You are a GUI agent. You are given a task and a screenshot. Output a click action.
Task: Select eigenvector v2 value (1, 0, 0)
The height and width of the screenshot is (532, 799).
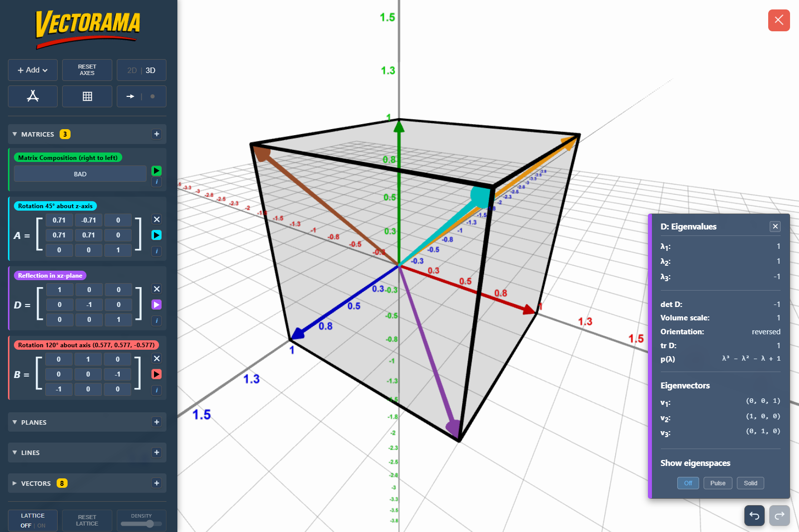(763, 416)
